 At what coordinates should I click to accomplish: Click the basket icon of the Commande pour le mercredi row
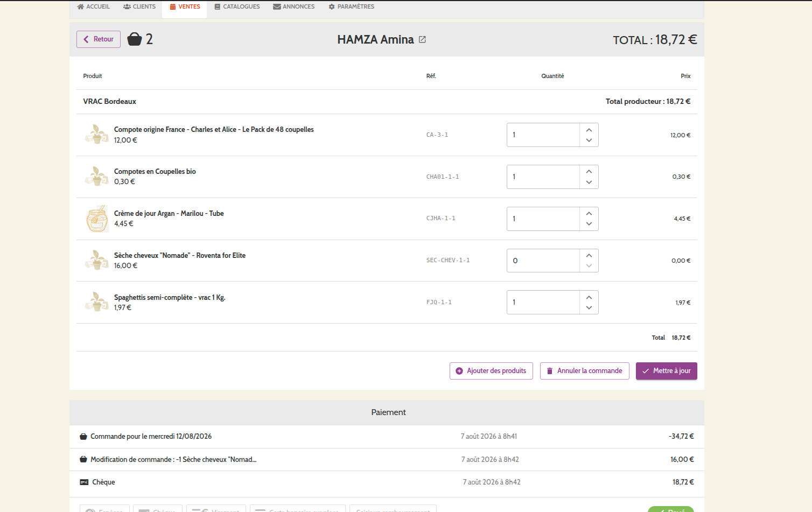(83, 437)
